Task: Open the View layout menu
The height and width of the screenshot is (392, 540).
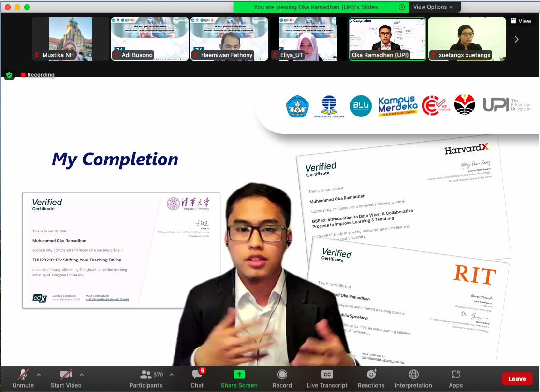Action: pyautogui.click(x=521, y=21)
